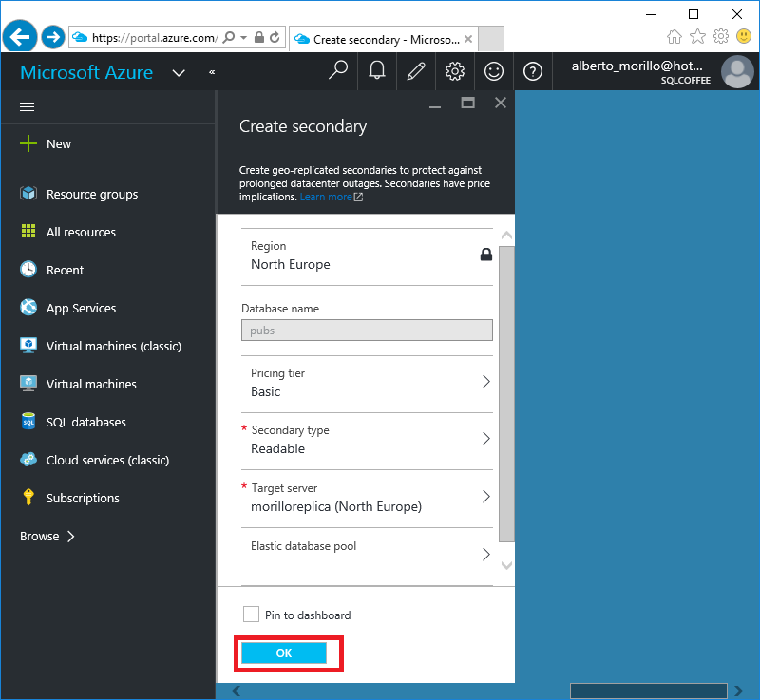Viewport: 760px width, 700px height.
Task: Click the North Europe region value
Action: [291, 264]
